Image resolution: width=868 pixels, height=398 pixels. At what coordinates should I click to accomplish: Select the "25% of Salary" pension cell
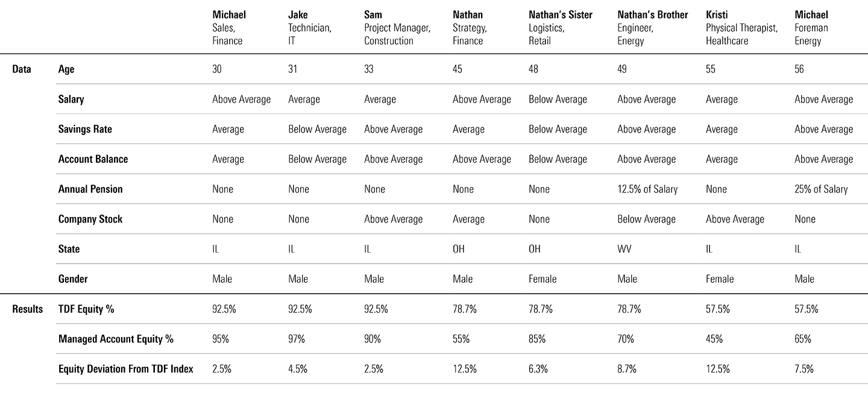coord(821,189)
